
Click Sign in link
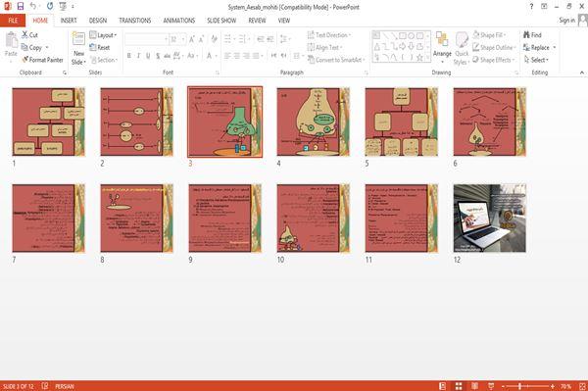567,21
